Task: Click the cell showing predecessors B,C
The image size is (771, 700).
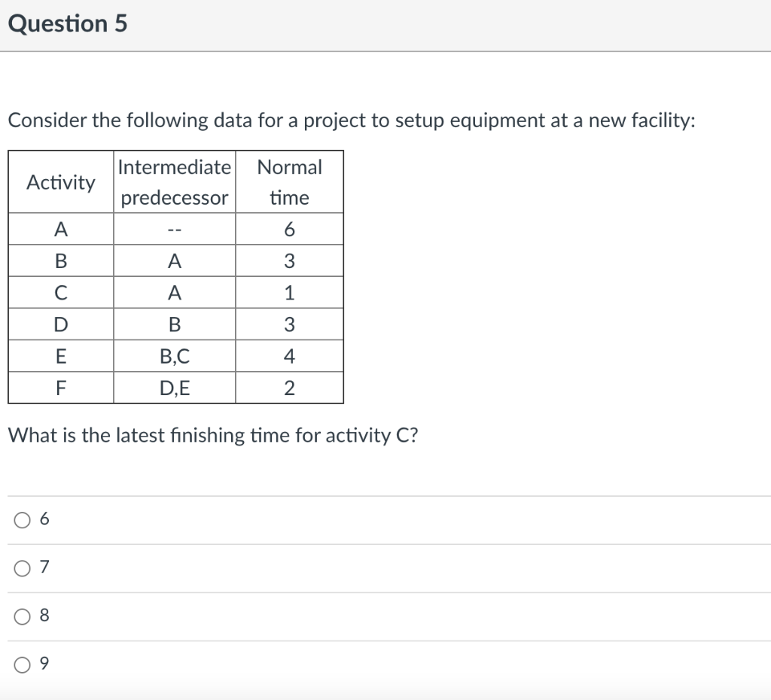Action: click(174, 355)
